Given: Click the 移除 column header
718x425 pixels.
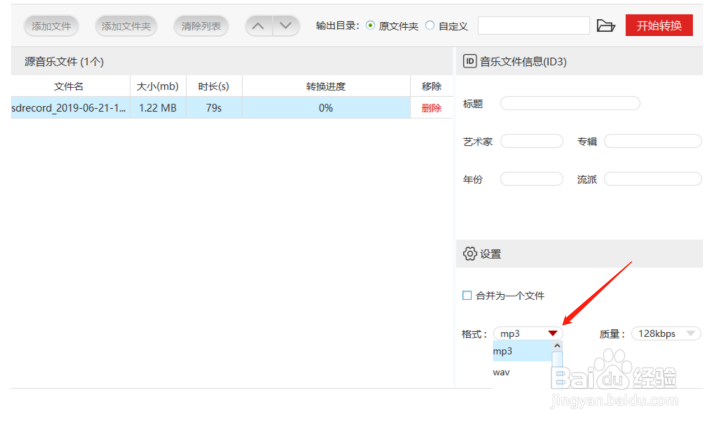Looking at the screenshot, I should [431, 86].
